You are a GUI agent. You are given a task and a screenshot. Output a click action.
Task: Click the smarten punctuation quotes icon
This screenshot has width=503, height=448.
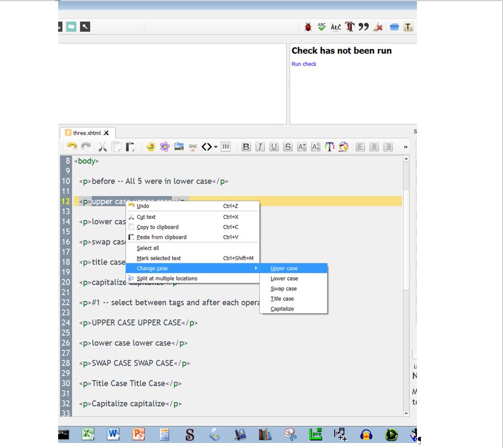pyautogui.click(x=363, y=27)
